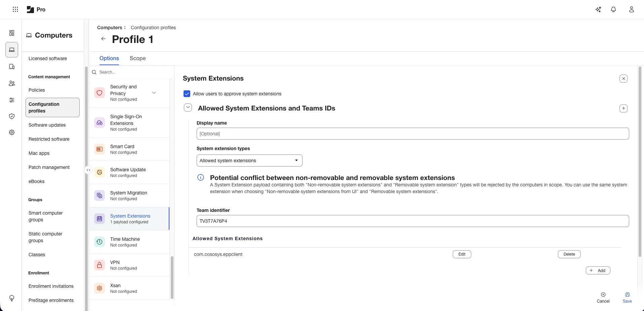Screen dimensions: 644x311
Task: Uncheck Allow users to approve system extensions
Action: pyautogui.click(x=187, y=94)
